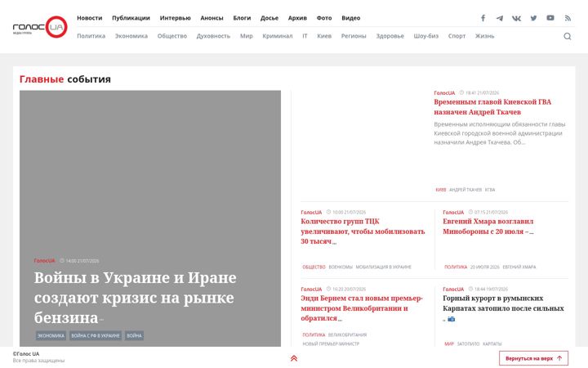The image size is (588, 368).
Task: Open the Фото menu item
Action: (324, 18)
